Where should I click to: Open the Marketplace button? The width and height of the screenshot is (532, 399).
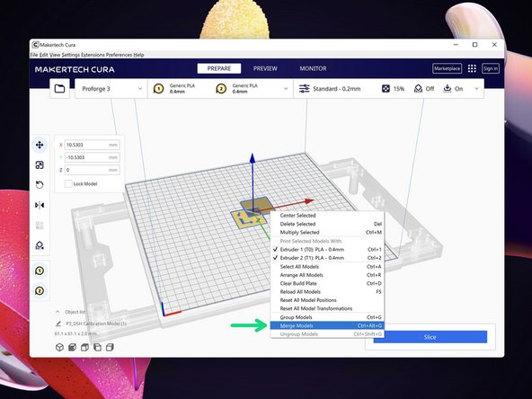coord(448,68)
